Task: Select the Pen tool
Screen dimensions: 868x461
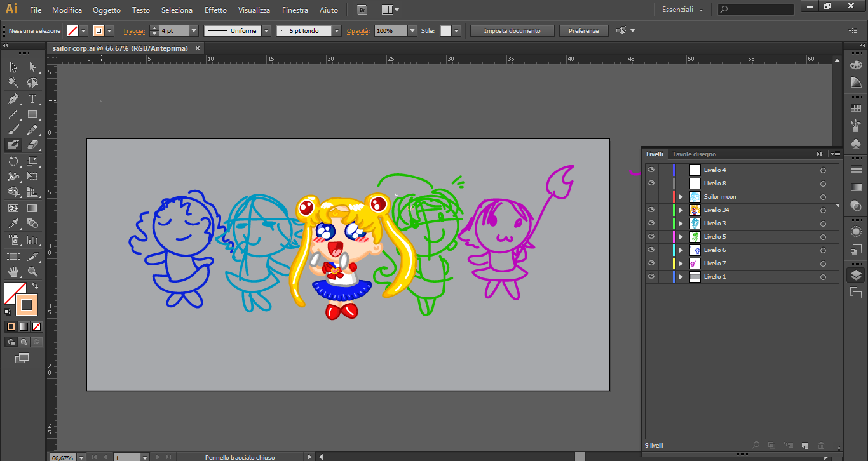Action: coord(13,99)
